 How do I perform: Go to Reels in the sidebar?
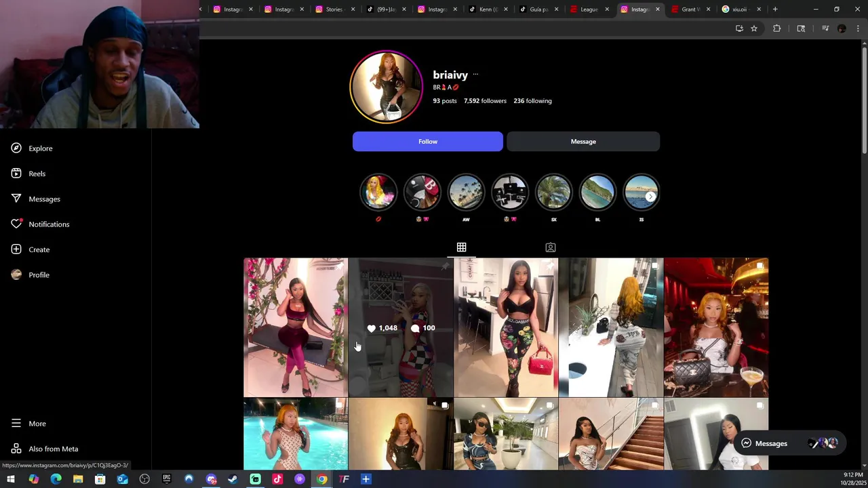point(28,174)
